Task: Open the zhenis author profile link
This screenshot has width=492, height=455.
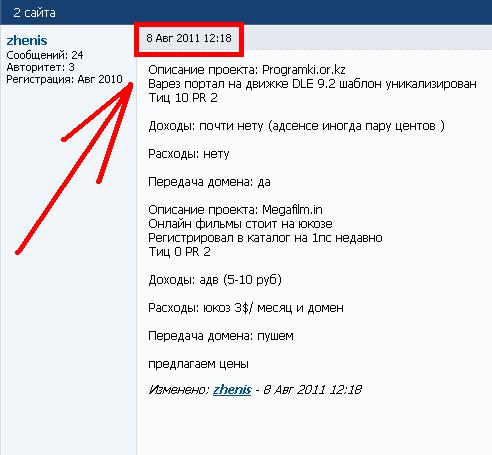Action: tap(27, 40)
